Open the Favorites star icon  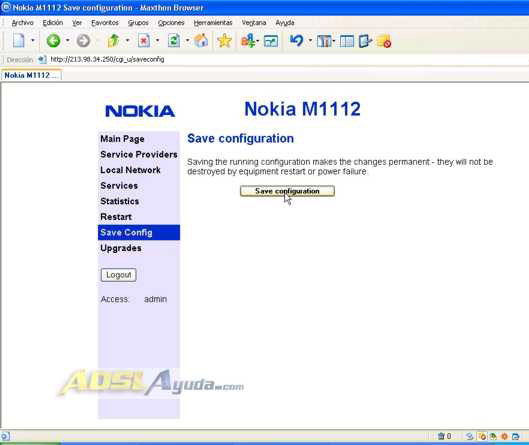(x=224, y=41)
